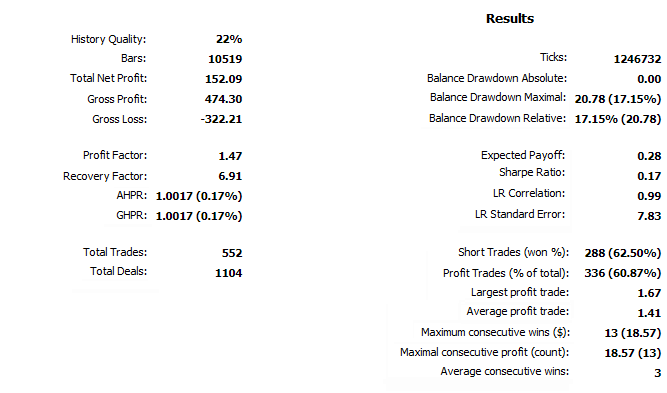Click the Total Net Profit value 152.09
This screenshot has height=393, width=667.
[223, 79]
